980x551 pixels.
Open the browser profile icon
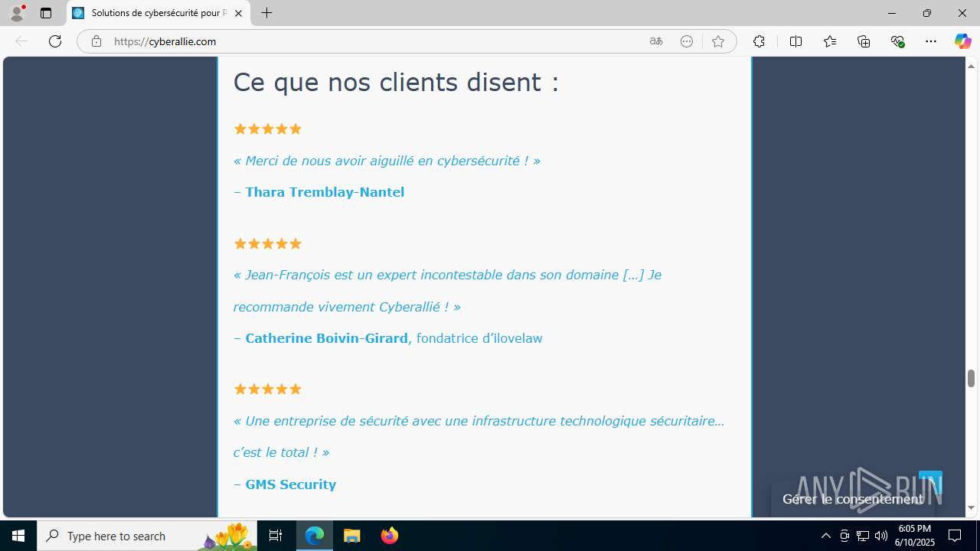[x=17, y=13]
